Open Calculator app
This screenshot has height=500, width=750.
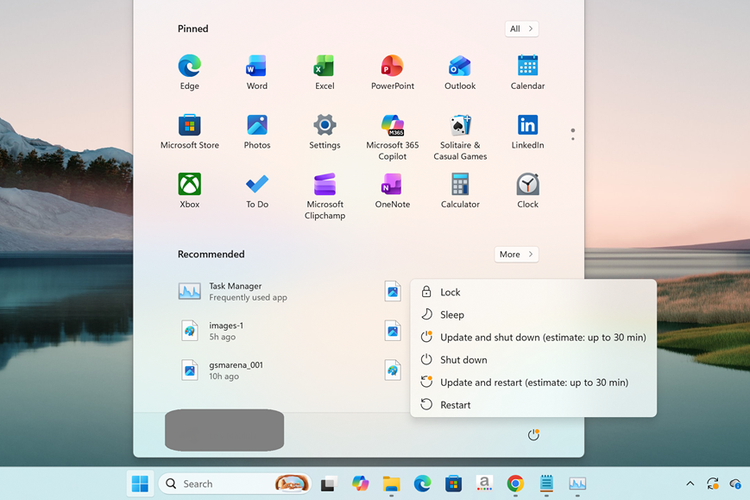[460, 190]
